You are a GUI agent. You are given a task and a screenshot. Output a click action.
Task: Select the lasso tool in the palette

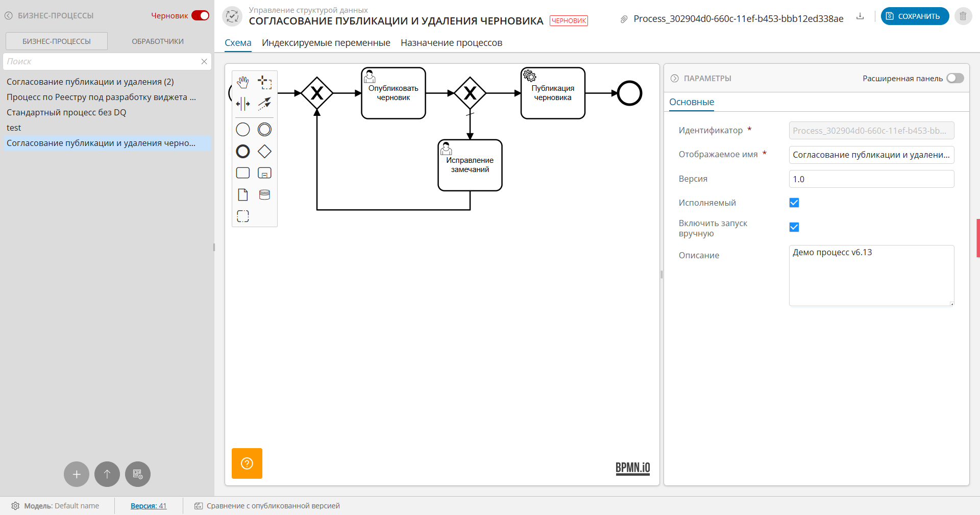(264, 82)
